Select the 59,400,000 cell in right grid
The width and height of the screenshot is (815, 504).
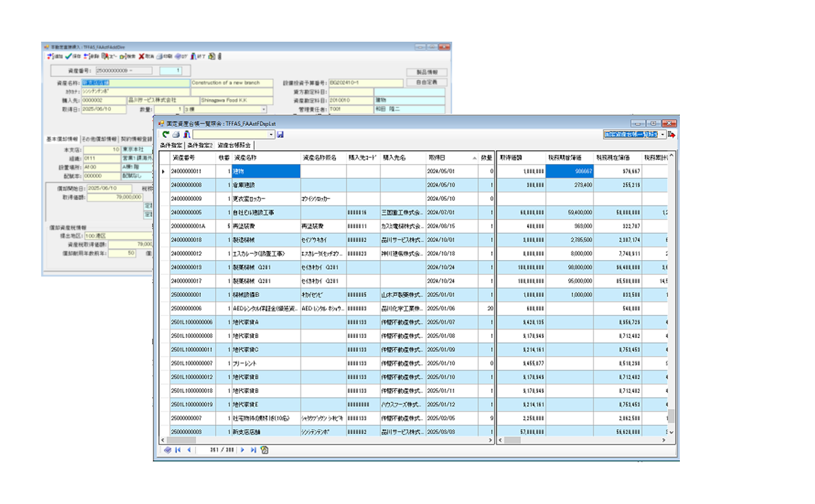[570, 213]
